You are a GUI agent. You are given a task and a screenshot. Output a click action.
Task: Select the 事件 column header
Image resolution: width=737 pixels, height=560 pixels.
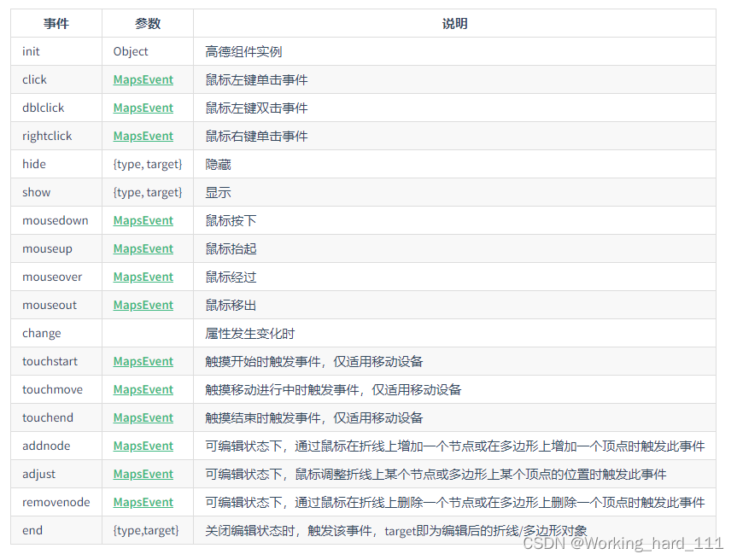pos(56,24)
